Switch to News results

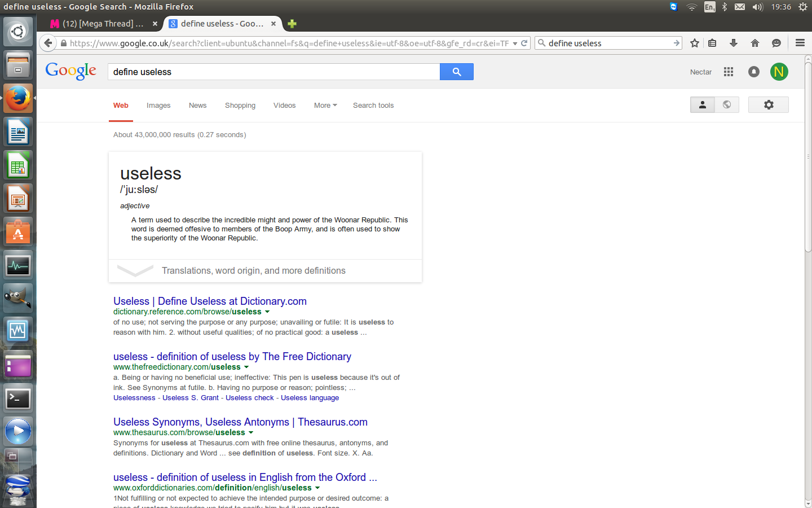point(198,106)
